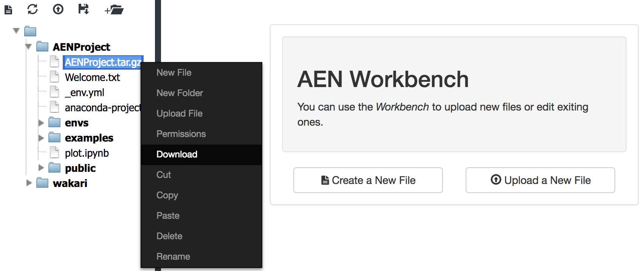Choose Download from the context menu
This screenshot has height=271, width=644.
click(177, 154)
